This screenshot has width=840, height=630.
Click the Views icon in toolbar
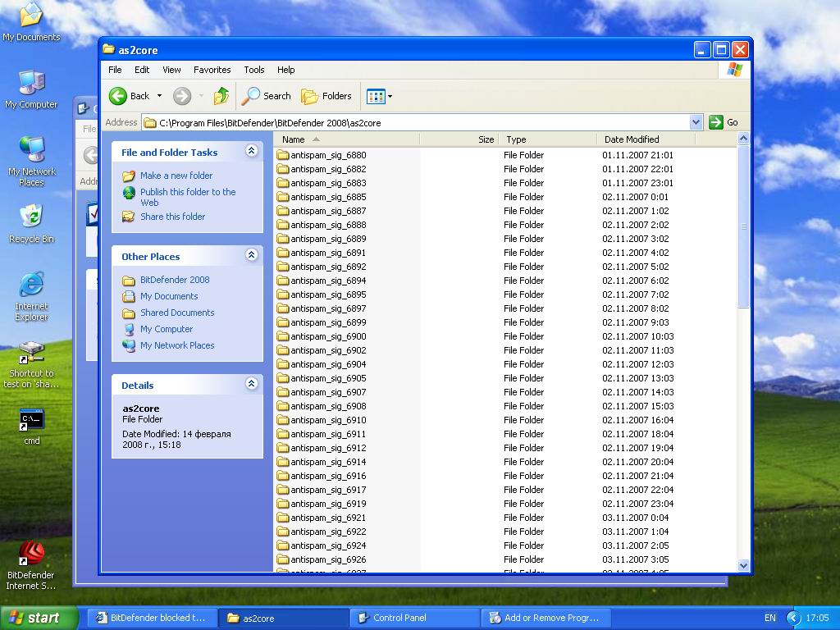pos(376,96)
